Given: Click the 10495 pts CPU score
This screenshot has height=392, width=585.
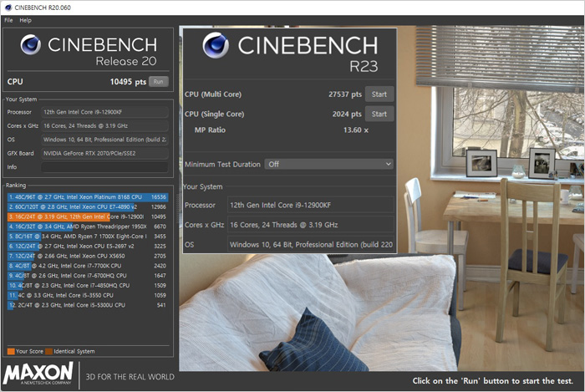Looking at the screenshot, I should pyautogui.click(x=128, y=82).
